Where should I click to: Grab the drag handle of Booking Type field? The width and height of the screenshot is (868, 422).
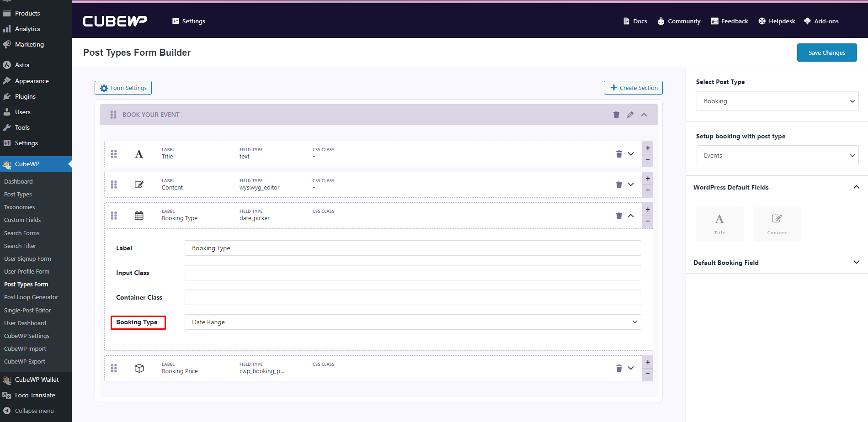coord(114,216)
